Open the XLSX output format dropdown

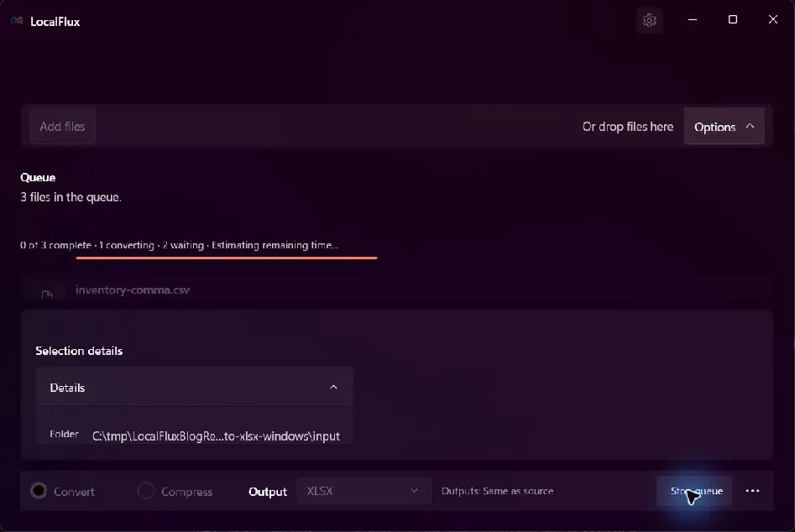(364, 491)
